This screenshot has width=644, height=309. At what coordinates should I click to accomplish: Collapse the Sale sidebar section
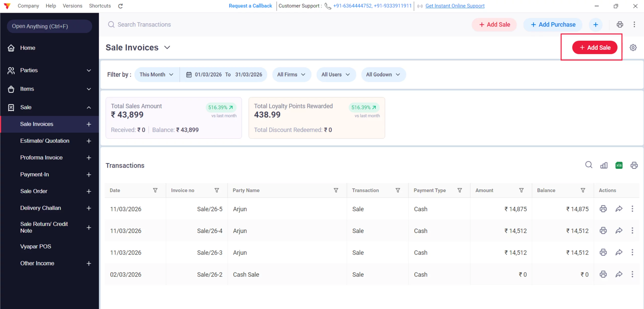[89, 107]
